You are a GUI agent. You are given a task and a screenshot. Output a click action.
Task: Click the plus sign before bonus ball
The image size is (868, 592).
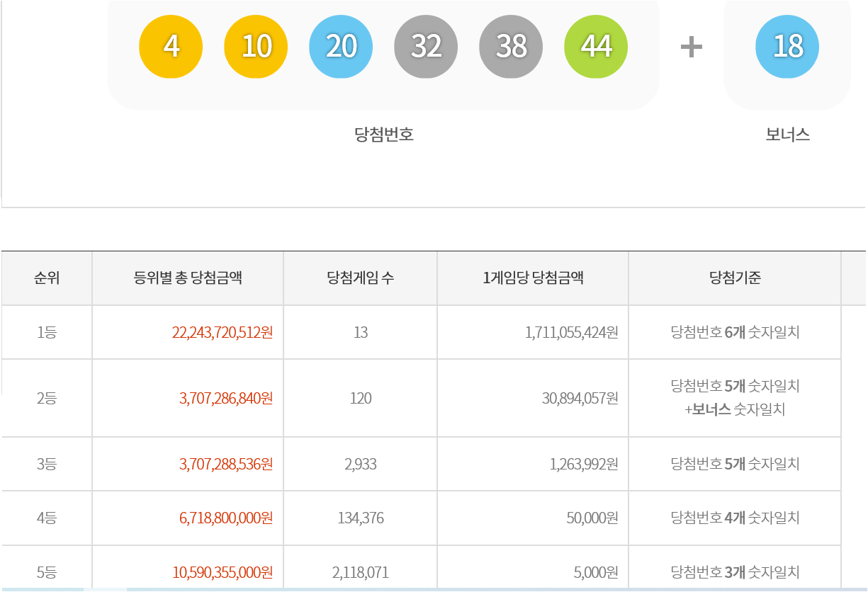[x=691, y=47]
